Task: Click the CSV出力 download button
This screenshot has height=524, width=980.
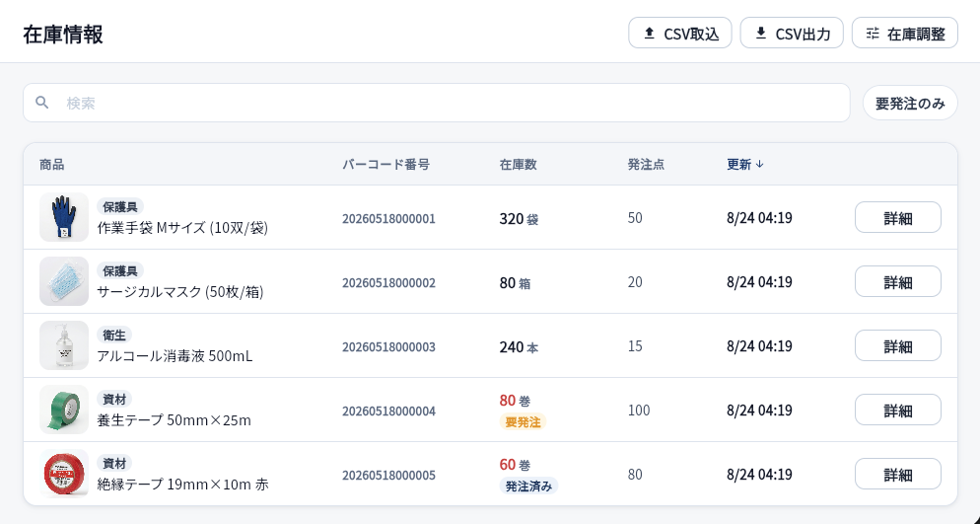Action: tap(792, 34)
